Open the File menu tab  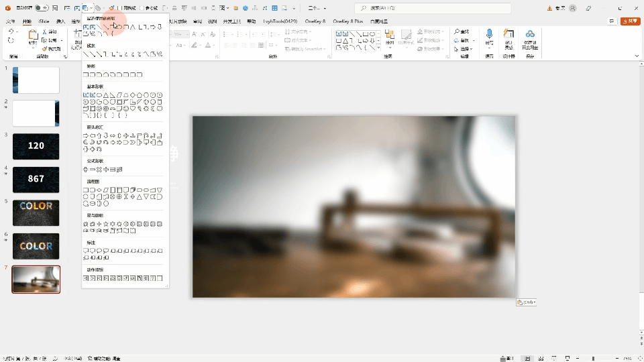click(x=11, y=21)
